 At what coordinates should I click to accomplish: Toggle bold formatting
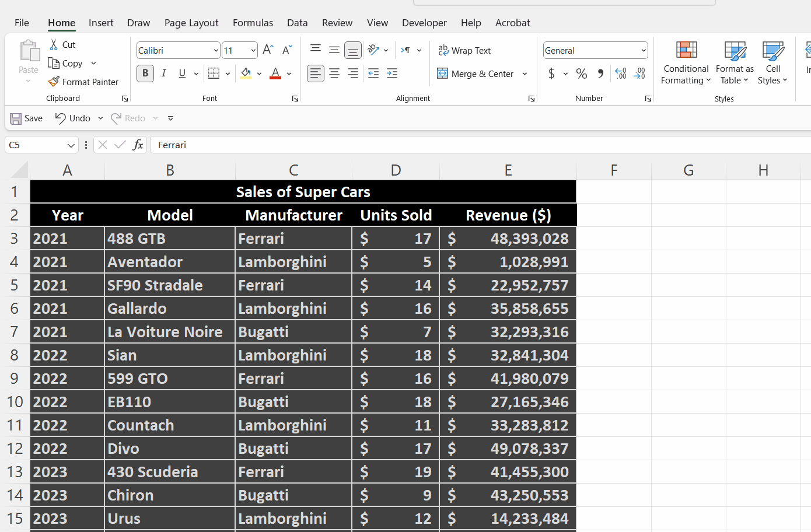(145, 73)
